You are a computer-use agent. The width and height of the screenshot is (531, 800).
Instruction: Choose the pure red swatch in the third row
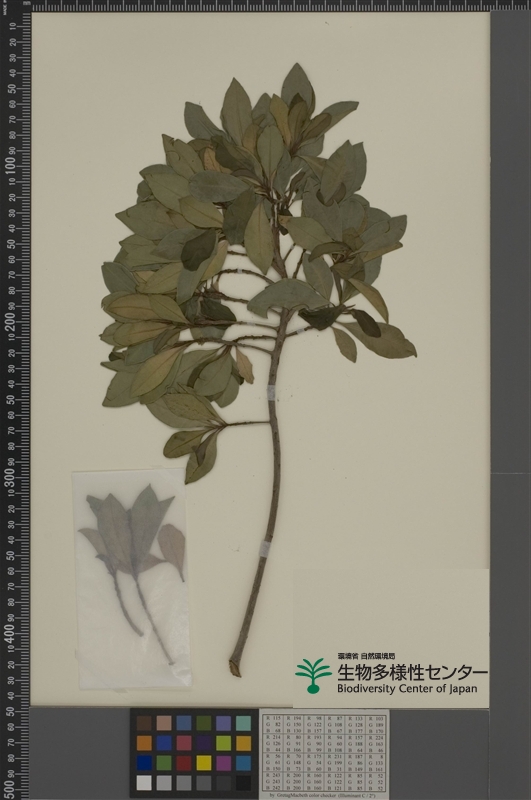(184, 763)
